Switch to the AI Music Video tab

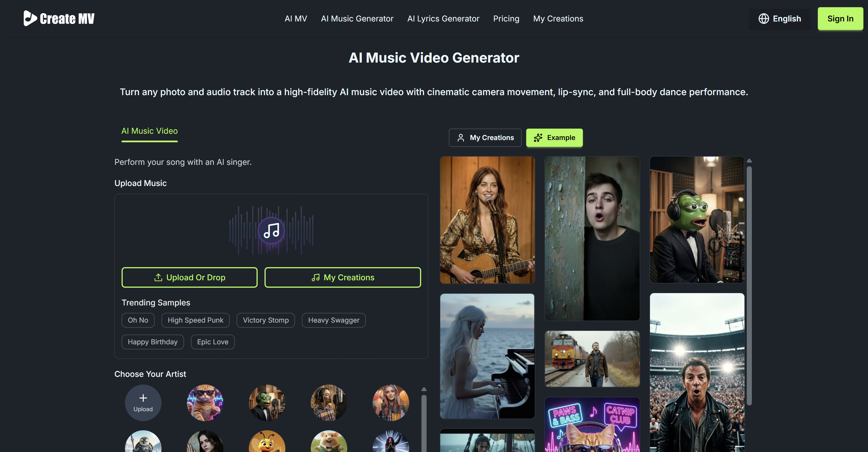(x=149, y=131)
